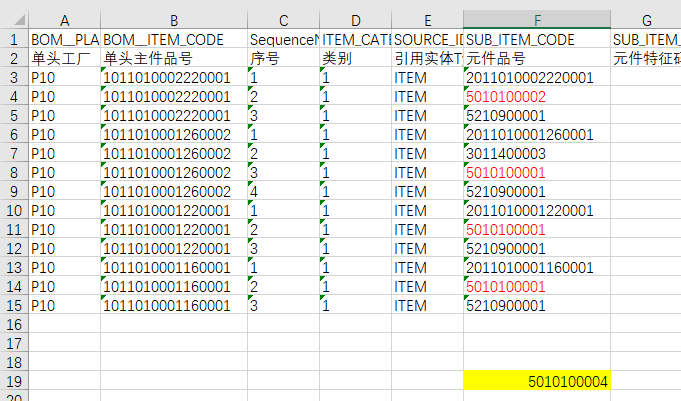Click cell BOM__ITEM_CODE in row 1
This screenshot has width=681, height=401.
[174, 39]
